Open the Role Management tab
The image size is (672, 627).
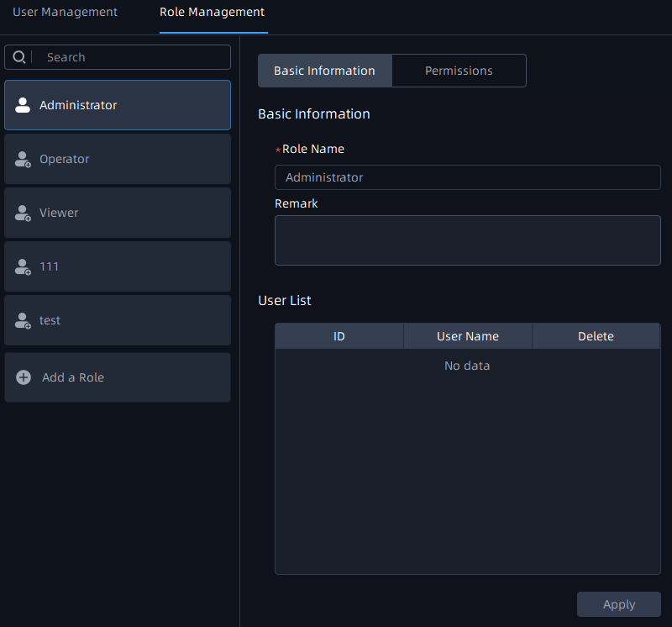pos(212,13)
